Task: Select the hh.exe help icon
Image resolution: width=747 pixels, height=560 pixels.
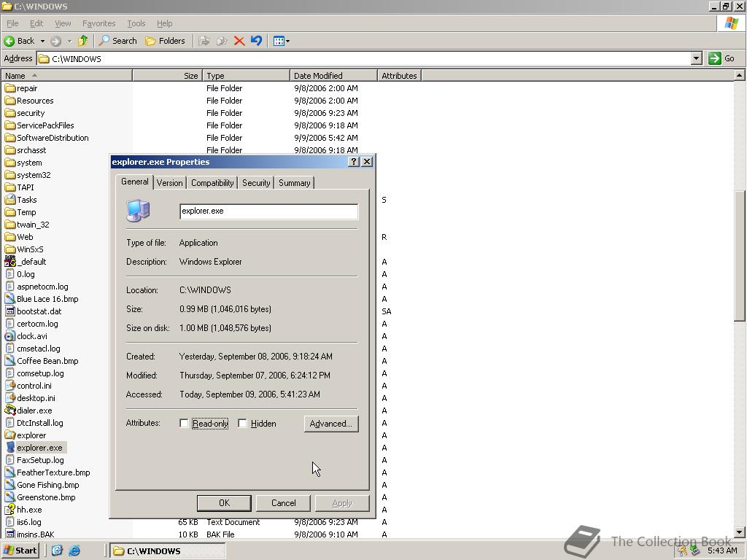Action: click(x=10, y=509)
